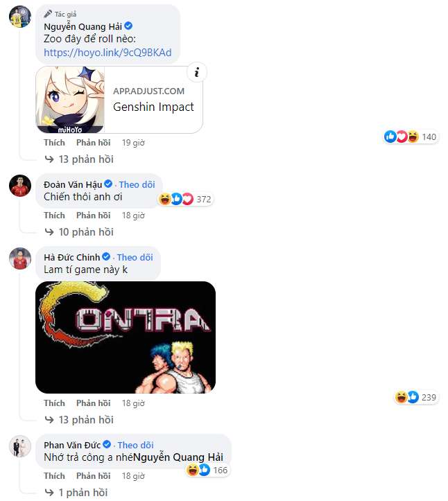This screenshot has height=501, width=448.
Task: Open the Genshin Impact link preview thumbnail
Action: pyautogui.click(x=70, y=100)
